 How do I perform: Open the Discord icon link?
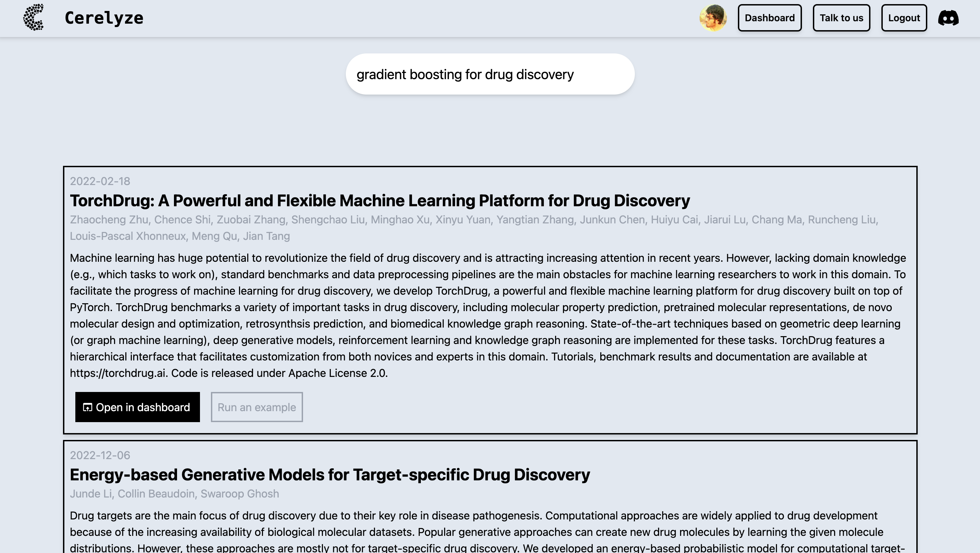click(x=948, y=18)
